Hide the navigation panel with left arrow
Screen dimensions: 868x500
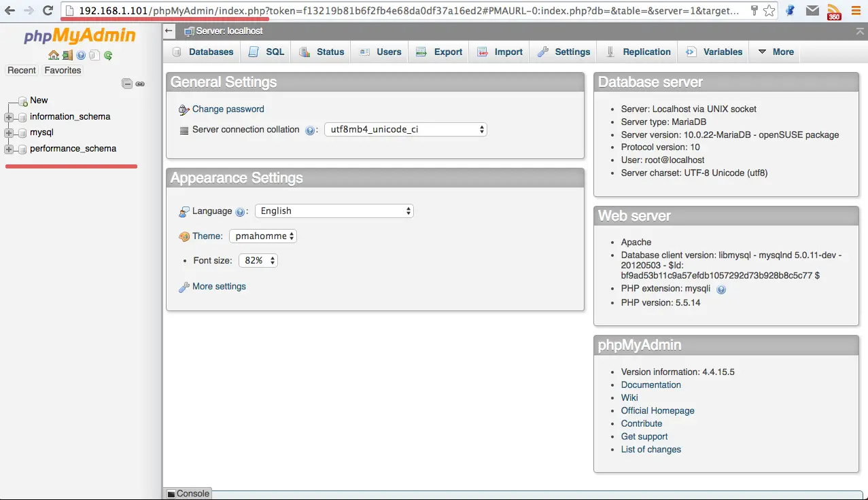169,31
